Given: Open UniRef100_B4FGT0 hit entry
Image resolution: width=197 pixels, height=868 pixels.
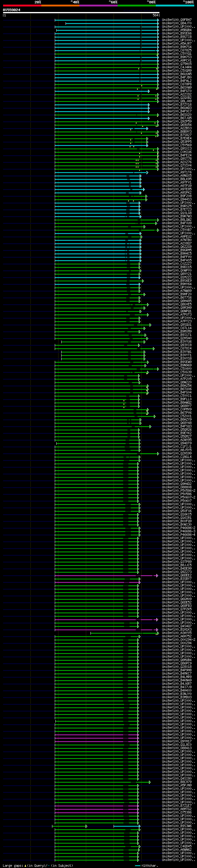Looking at the screenshot, I should (176, 91).
